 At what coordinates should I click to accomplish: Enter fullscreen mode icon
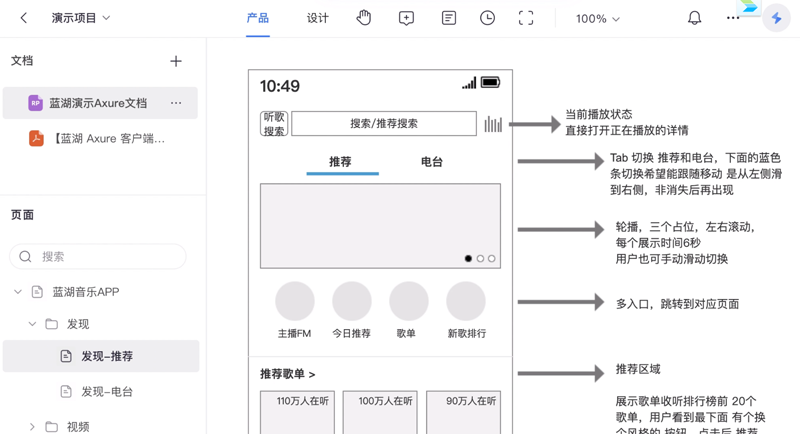(x=526, y=18)
